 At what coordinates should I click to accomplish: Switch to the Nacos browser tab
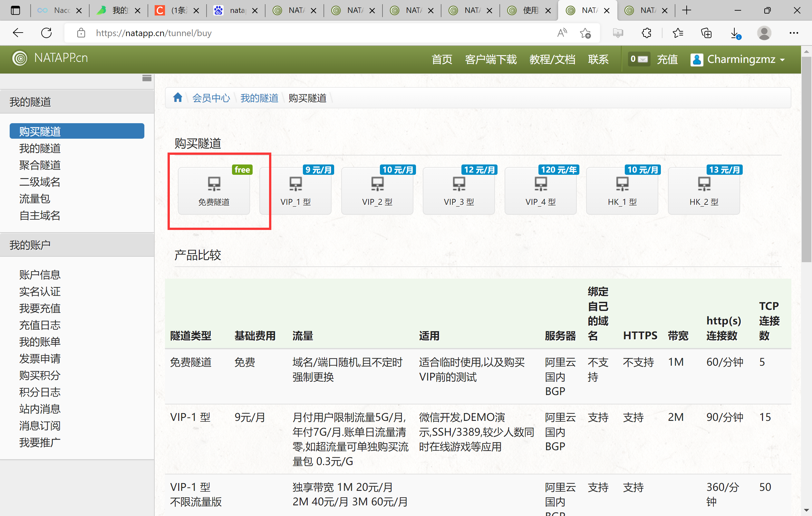tap(60, 10)
